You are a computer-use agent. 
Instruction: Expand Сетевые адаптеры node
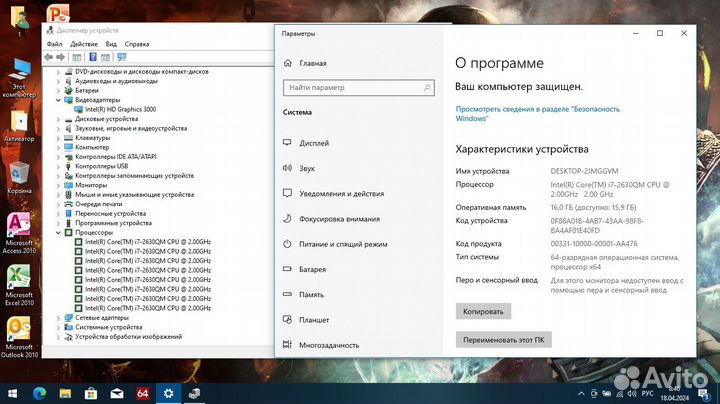[58, 318]
